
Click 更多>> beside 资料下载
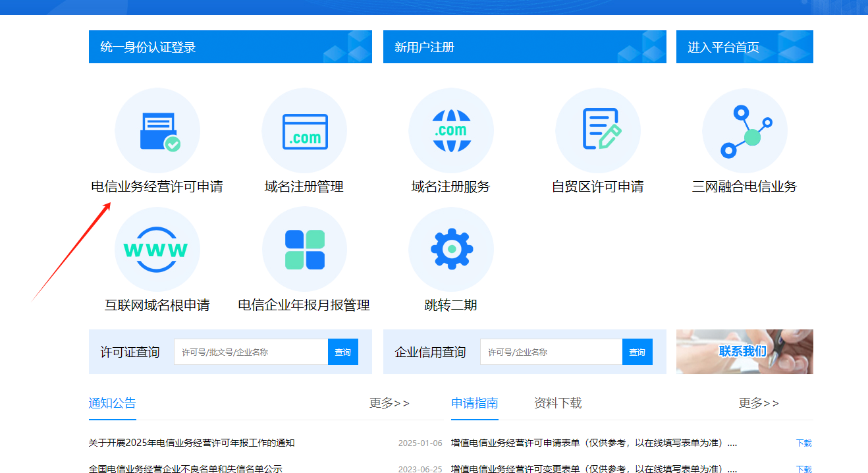[759, 403]
